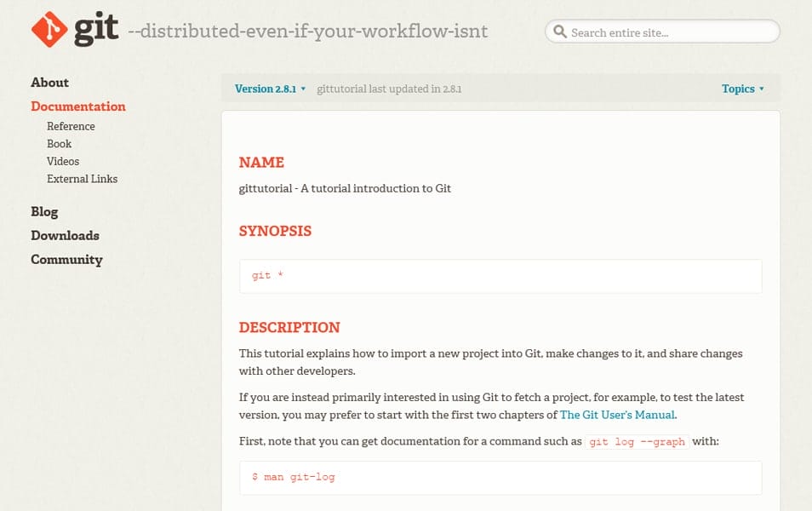Click the search entire site field
This screenshot has width=812, height=511.
click(x=664, y=32)
